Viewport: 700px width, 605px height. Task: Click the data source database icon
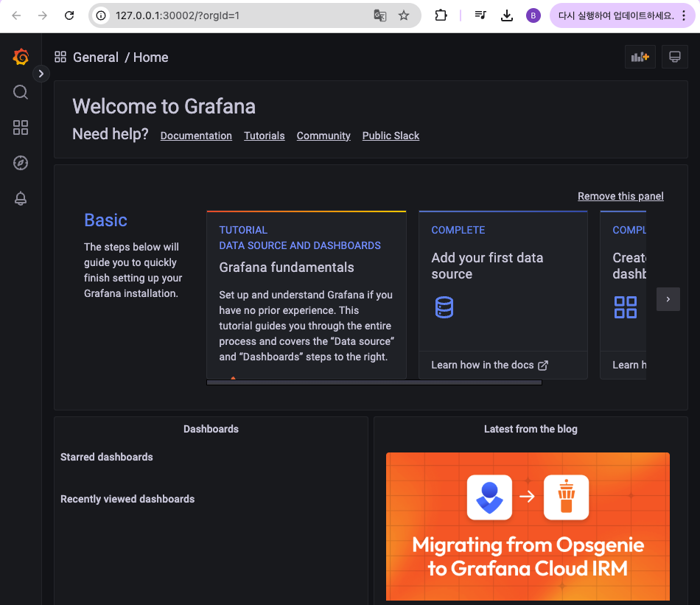444,307
